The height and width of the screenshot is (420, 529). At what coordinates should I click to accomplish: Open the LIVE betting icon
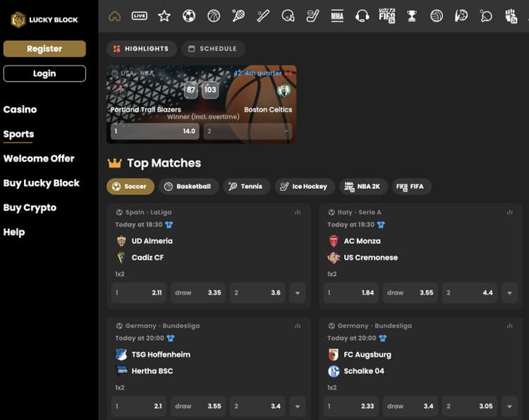(x=140, y=16)
